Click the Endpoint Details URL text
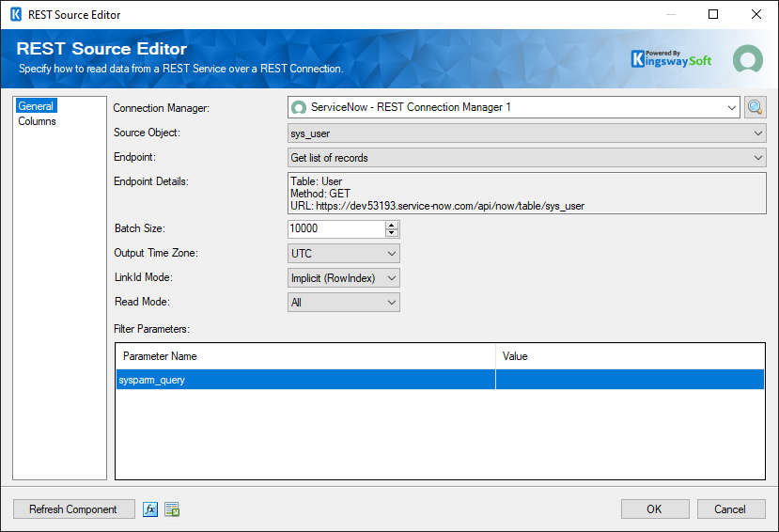The width and height of the screenshot is (779, 532). [x=437, y=206]
